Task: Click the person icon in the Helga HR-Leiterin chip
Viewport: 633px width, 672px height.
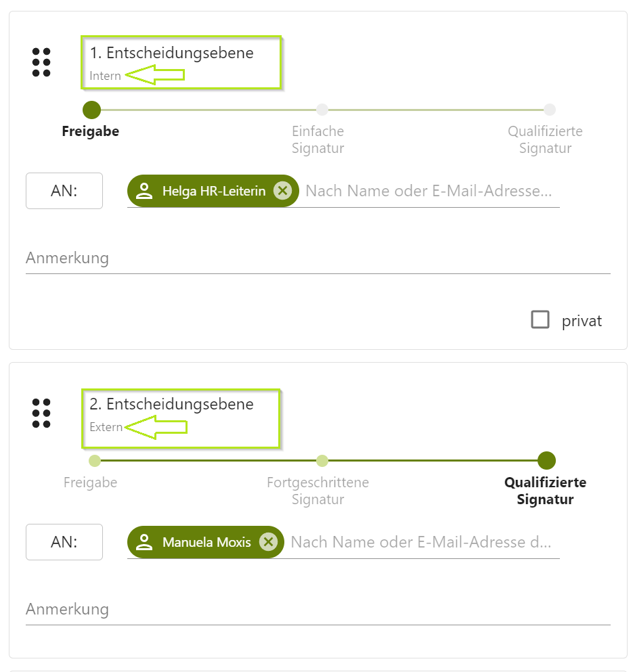Action: coord(145,190)
